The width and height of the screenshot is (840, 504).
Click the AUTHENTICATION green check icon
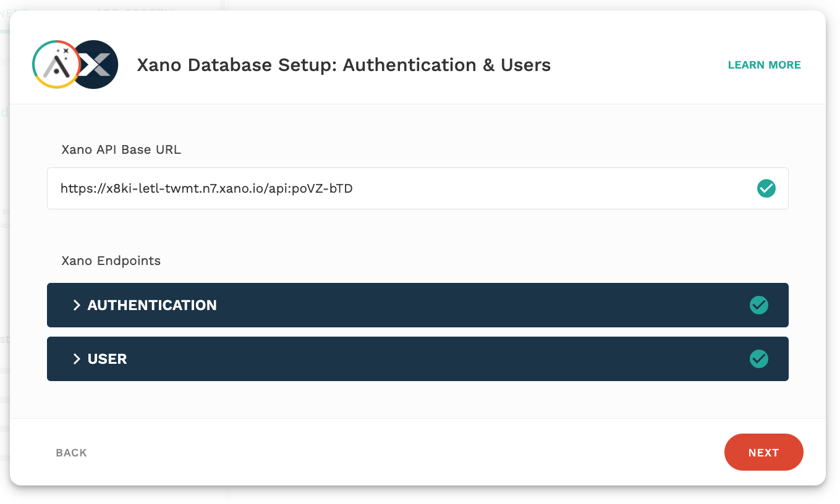click(758, 305)
